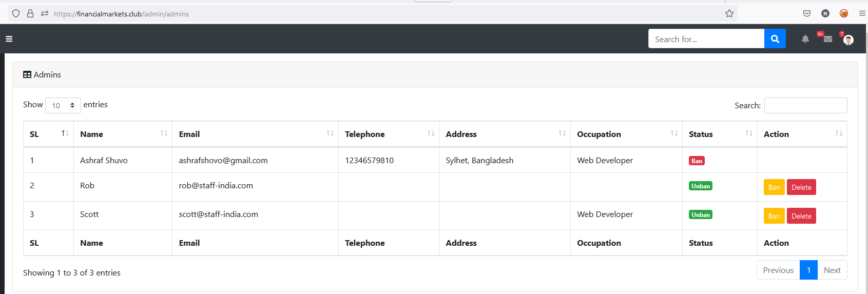Ban the admin Rob
This screenshot has width=868, height=294.
tap(774, 187)
